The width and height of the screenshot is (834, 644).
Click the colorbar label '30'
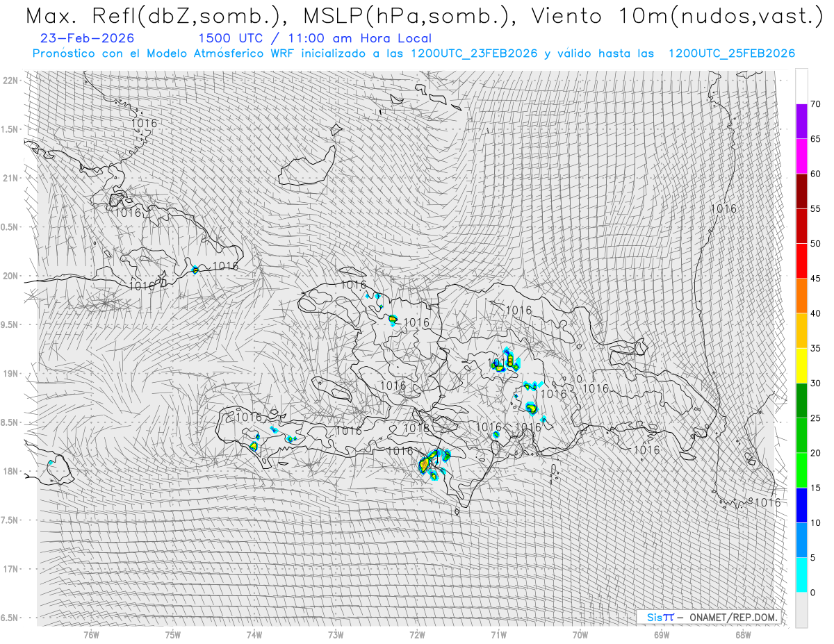[815, 383]
